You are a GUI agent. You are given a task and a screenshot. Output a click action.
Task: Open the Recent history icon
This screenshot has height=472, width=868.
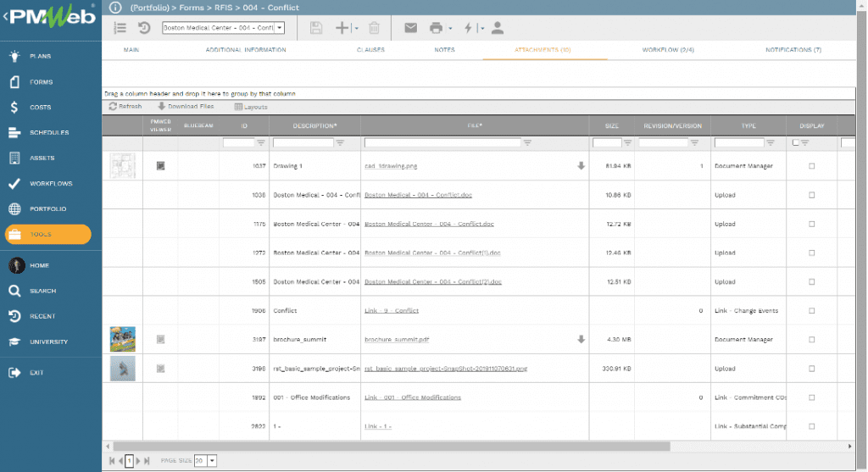14,317
